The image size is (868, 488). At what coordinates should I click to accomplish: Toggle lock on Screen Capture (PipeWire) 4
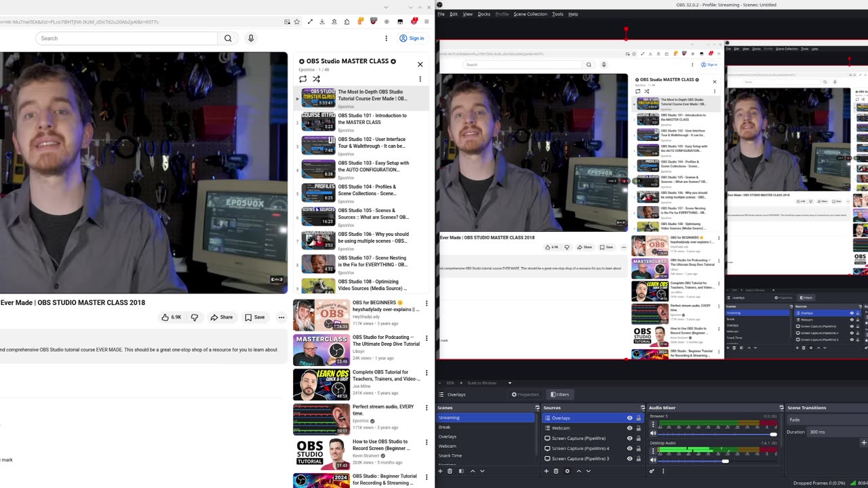click(x=638, y=448)
